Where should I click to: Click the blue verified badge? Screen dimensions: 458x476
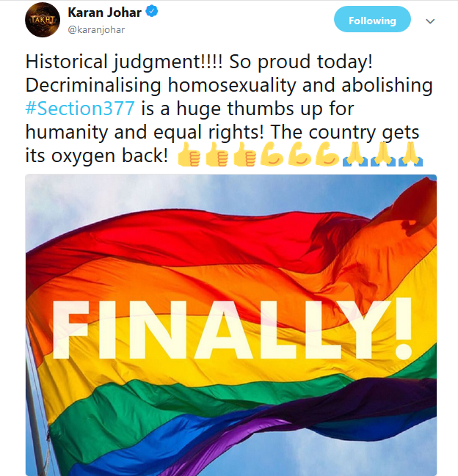click(x=151, y=12)
